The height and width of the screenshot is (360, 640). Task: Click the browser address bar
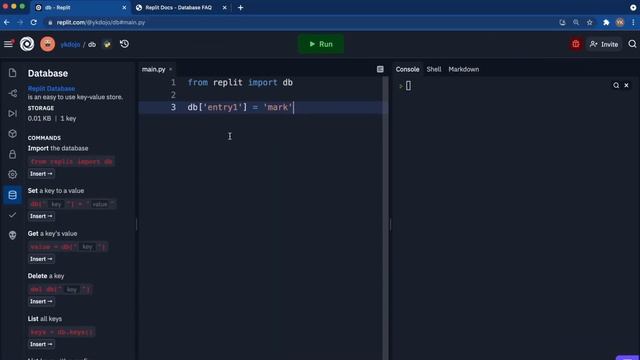click(300, 22)
